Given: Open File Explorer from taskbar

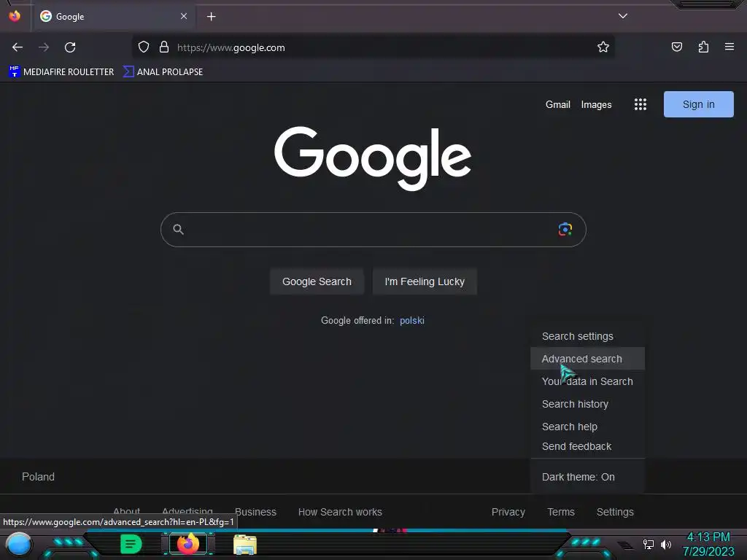Looking at the screenshot, I should (x=245, y=545).
